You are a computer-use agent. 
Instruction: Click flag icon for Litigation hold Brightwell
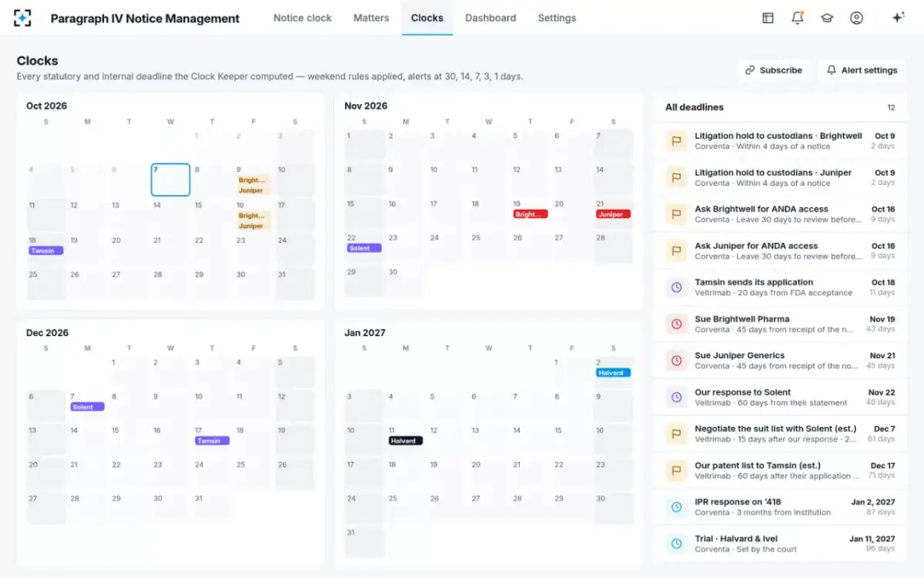[x=677, y=141]
